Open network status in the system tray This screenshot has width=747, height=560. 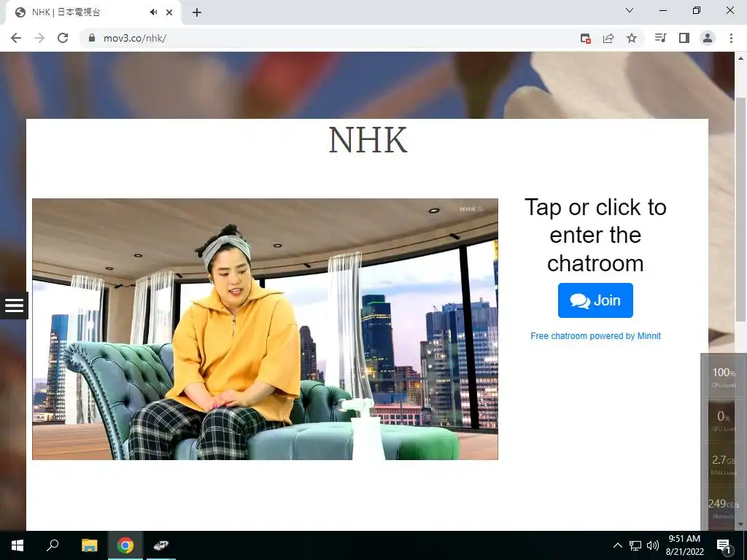(635, 545)
